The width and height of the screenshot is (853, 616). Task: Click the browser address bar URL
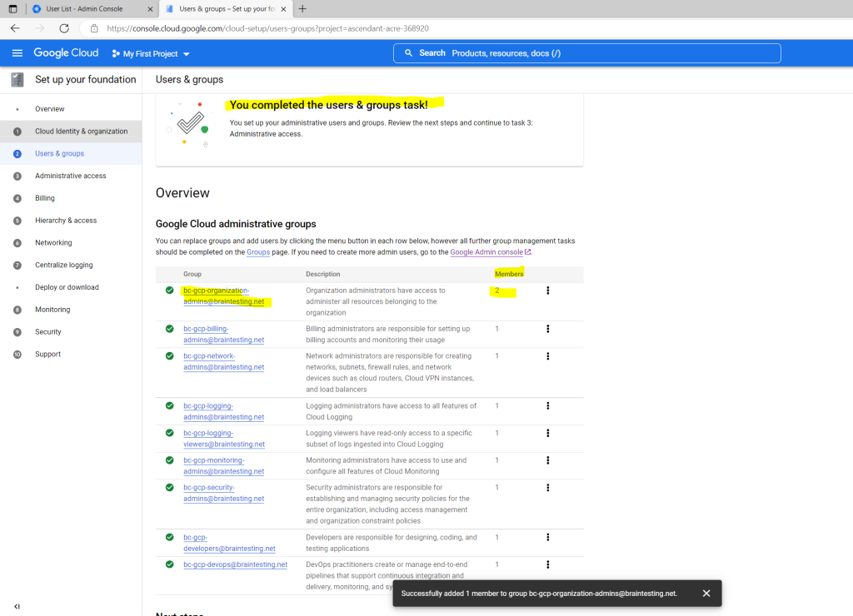(x=267, y=28)
